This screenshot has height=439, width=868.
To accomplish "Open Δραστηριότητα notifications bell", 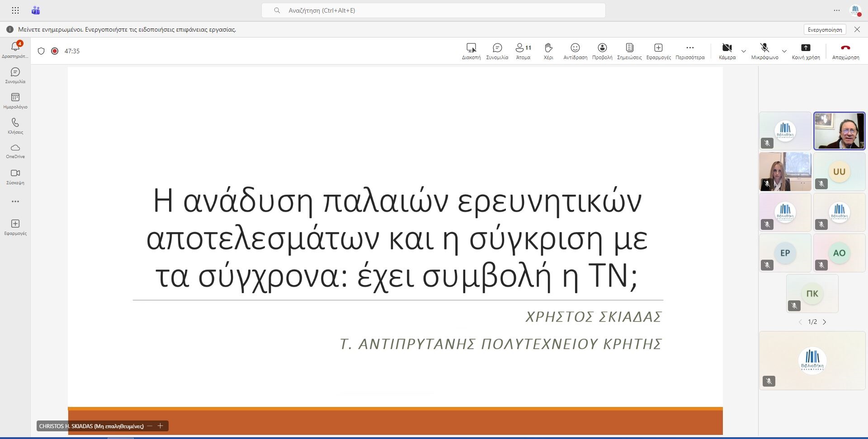I will click(15, 49).
